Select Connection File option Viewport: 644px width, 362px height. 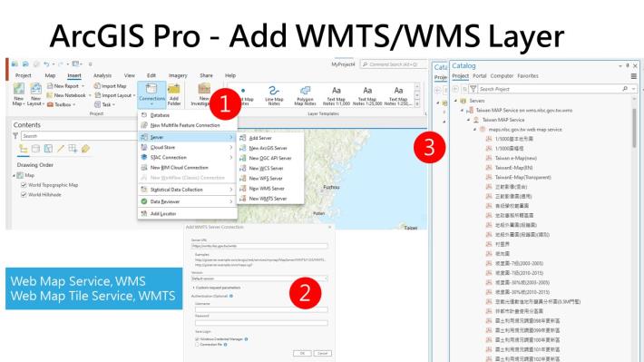pos(197,345)
